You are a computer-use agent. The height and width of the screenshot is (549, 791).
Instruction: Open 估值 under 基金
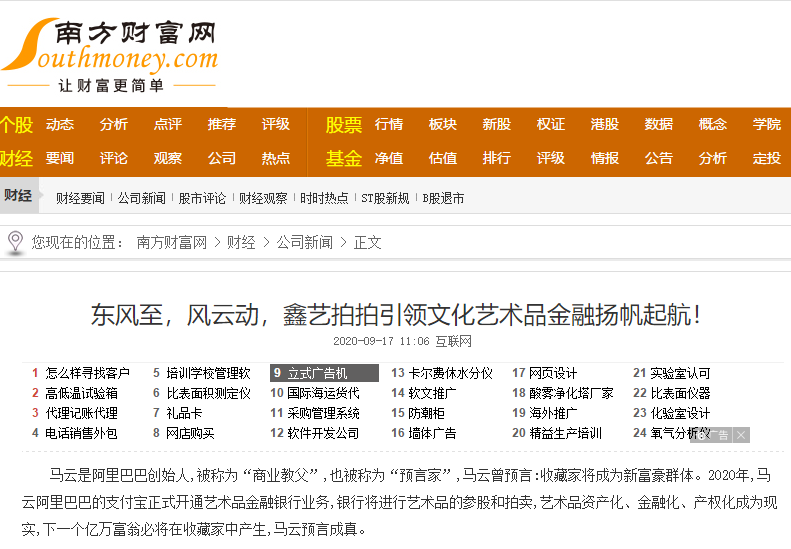[443, 158]
